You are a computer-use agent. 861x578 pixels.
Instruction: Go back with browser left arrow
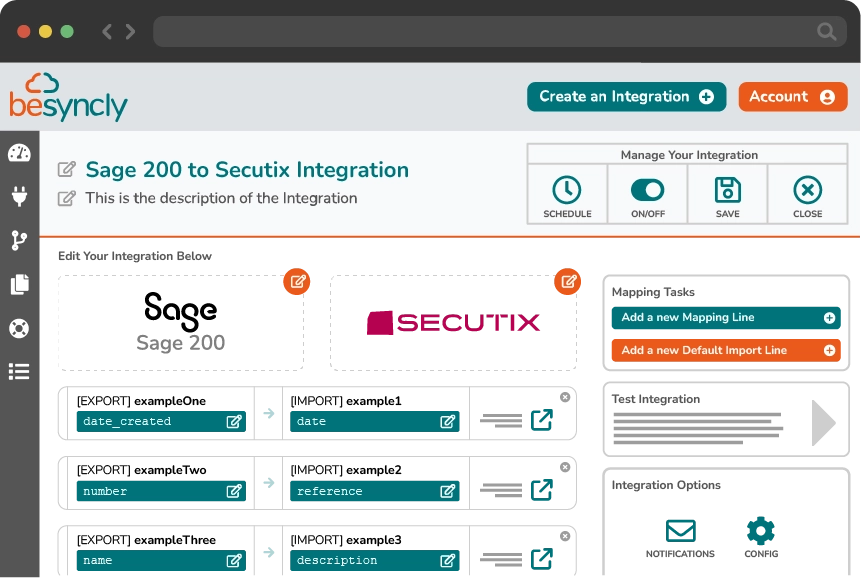click(x=107, y=31)
